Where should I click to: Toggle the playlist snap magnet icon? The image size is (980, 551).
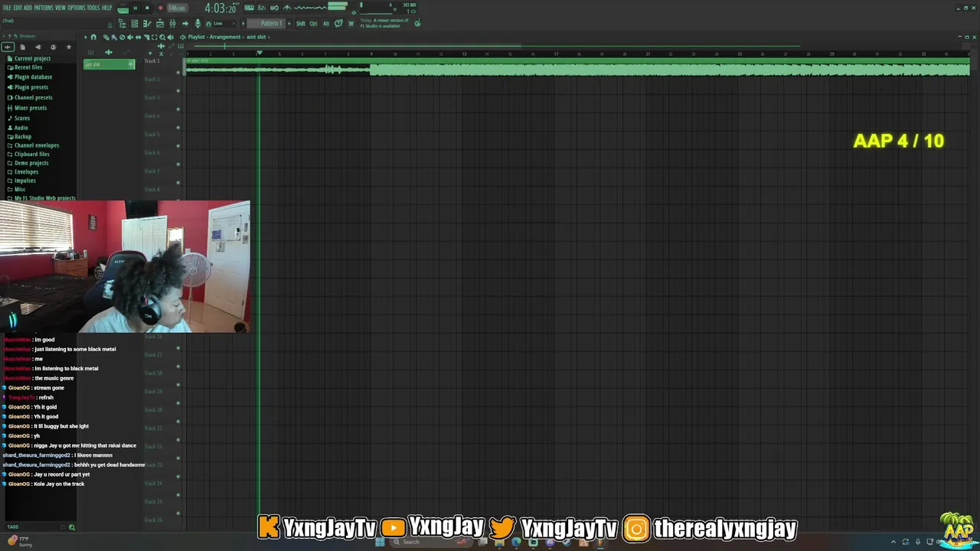(93, 37)
